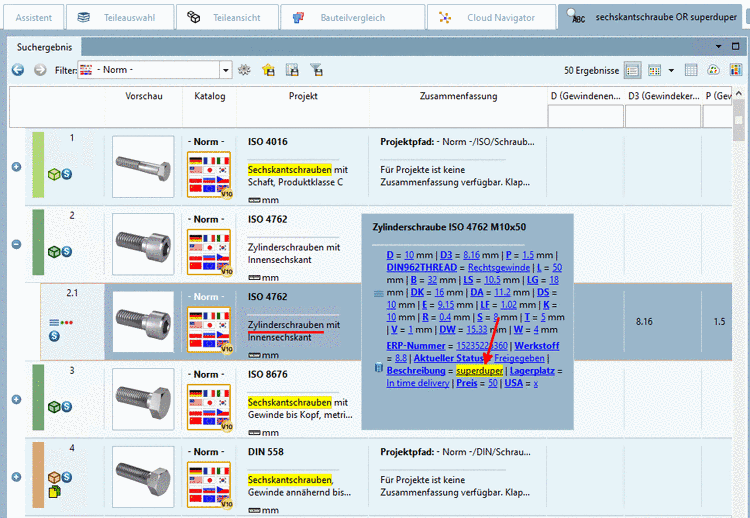The height and width of the screenshot is (518, 750).
Task: Click the Beschreibung link in tooltip
Action: tap(416, 371)
